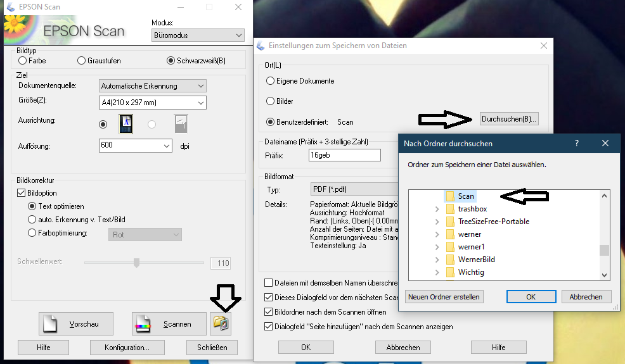Open the Dokumentenquelle dropdown

tap(152, 85)
